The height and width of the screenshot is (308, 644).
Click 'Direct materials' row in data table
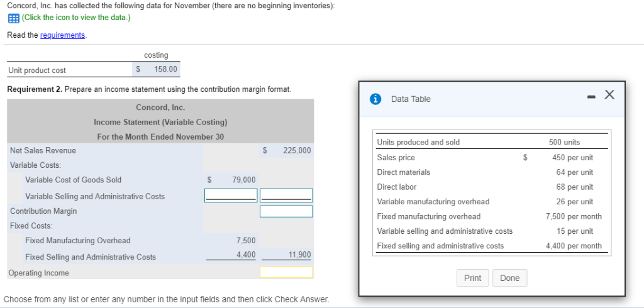403,172
